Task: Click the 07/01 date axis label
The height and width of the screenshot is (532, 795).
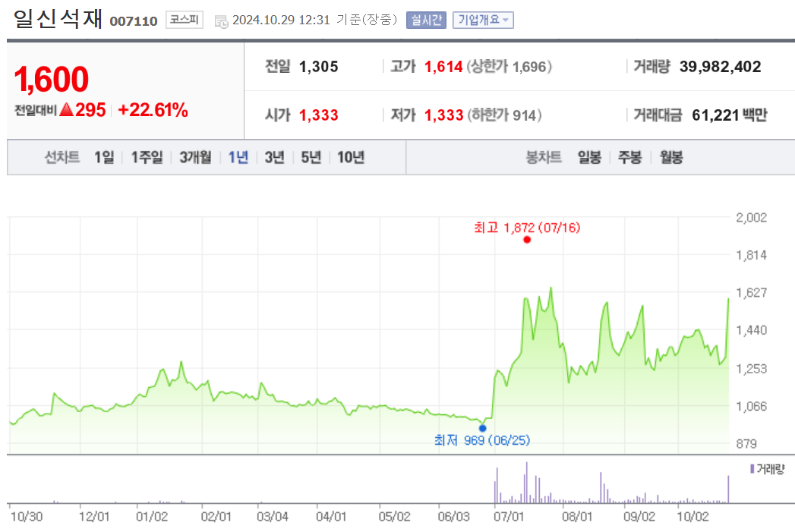Action: [509, 517]
